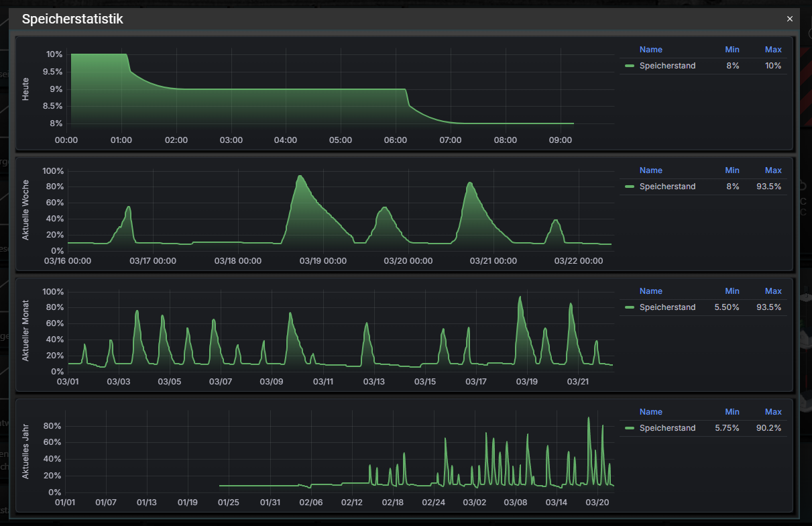Image resolution: width=812 pixels, height=526 pixels.
Task: Sort Aktueller Monat legend by Name header
Action: [x=650, y=291]
